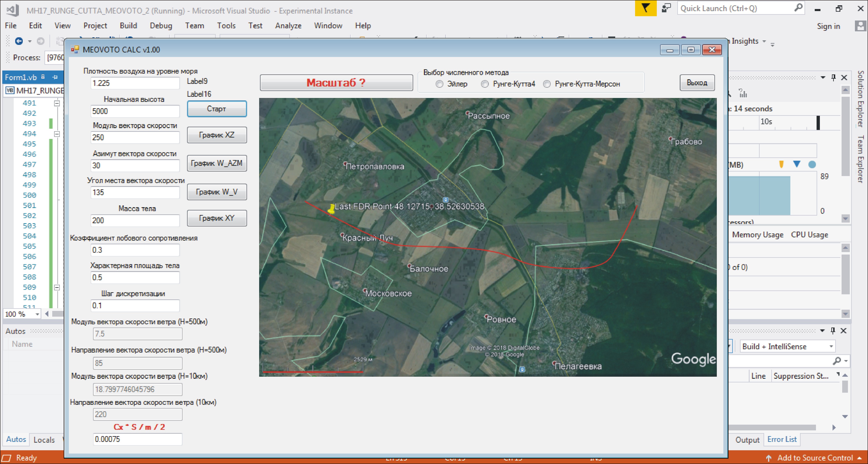The image size is (868, 464).
Task: Click the search magnifier in the Error List
Action: pyautogui.click(x=836, y=361)
